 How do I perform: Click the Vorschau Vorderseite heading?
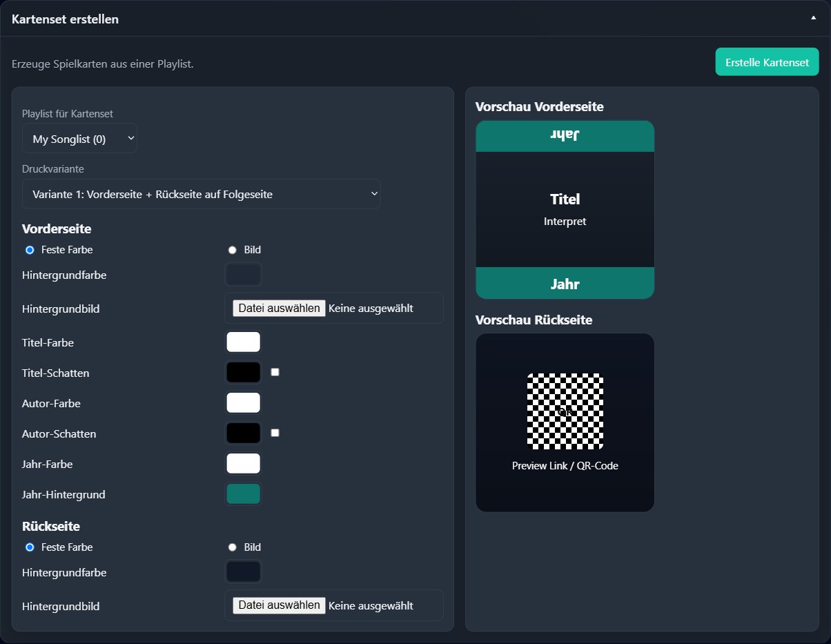click(x=540, y=107)
